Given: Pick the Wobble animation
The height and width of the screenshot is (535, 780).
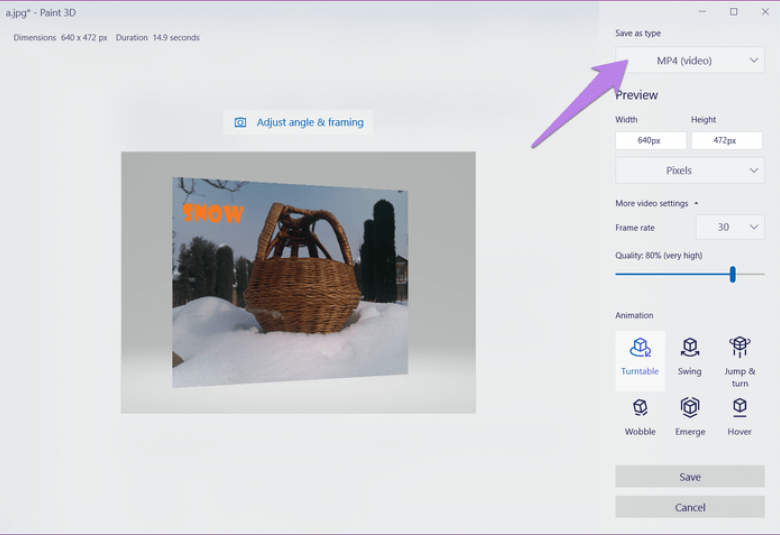Looking at the screenshot, I should 640,417.
